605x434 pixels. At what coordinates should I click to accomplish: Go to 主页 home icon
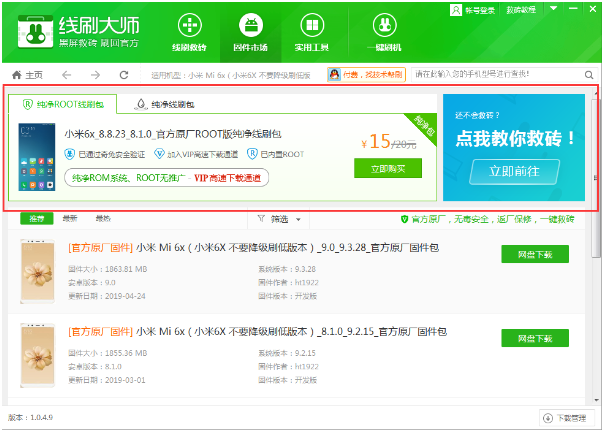pyautogui.click(x=17, y=74)
